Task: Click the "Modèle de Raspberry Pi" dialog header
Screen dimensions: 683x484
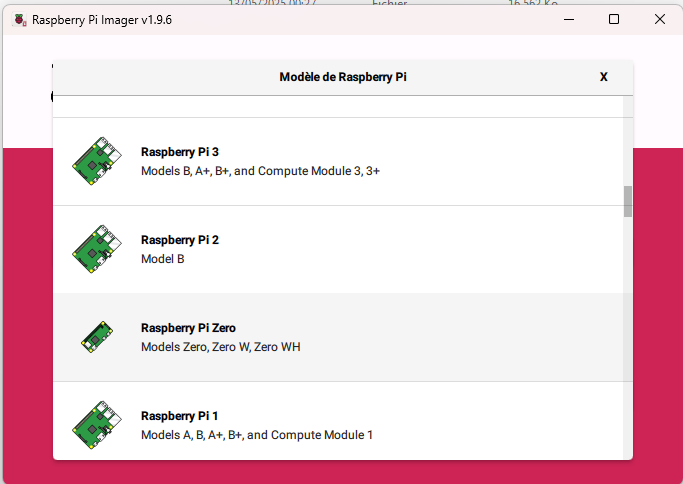Action: coord(343,77)
